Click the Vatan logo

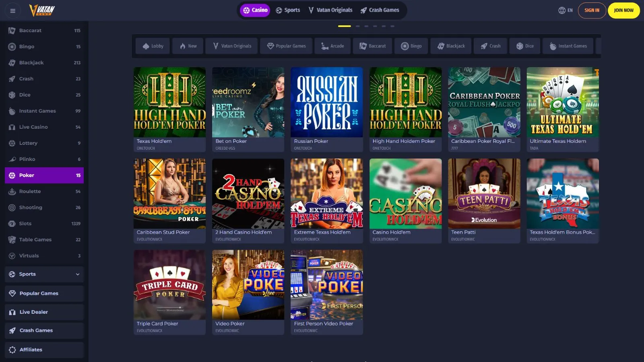click(x=42, y=10)
